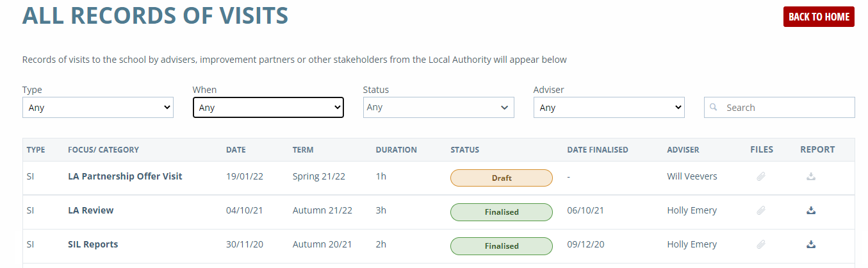Click the paperclip files icon for LA Review
868x268 pixels.
pyautogui.click(x=761, y=211)
